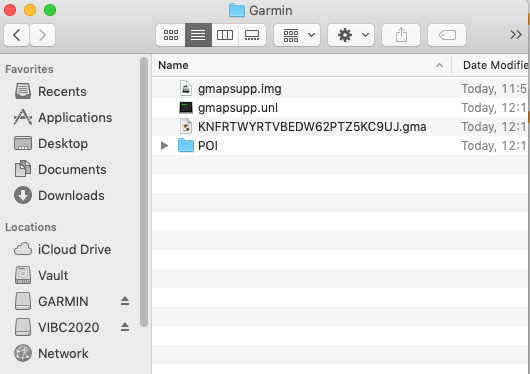The height and width of the screenshot is (374, 530).
Task: Click the red close window button
Action: click(x=10, y=10)
